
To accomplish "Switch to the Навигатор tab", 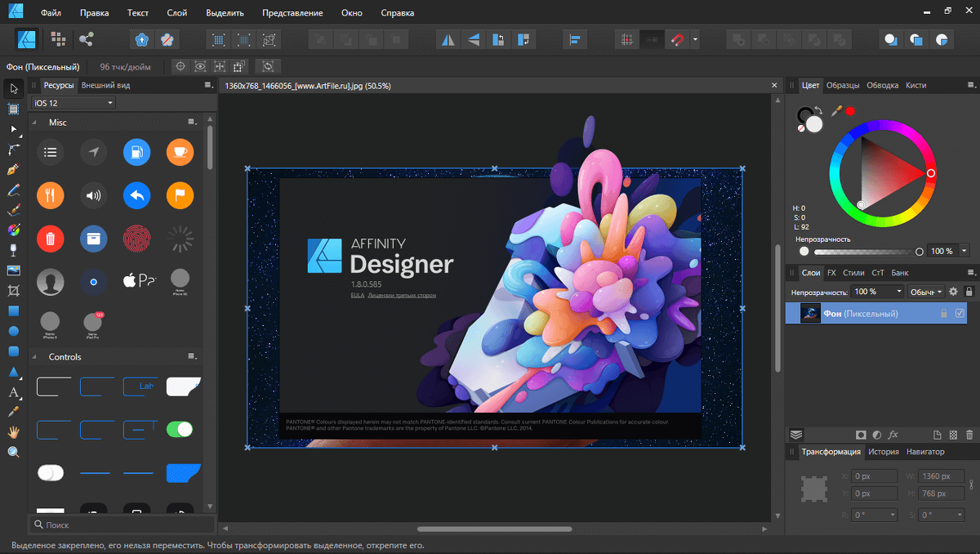I will [x=925, y=451].
